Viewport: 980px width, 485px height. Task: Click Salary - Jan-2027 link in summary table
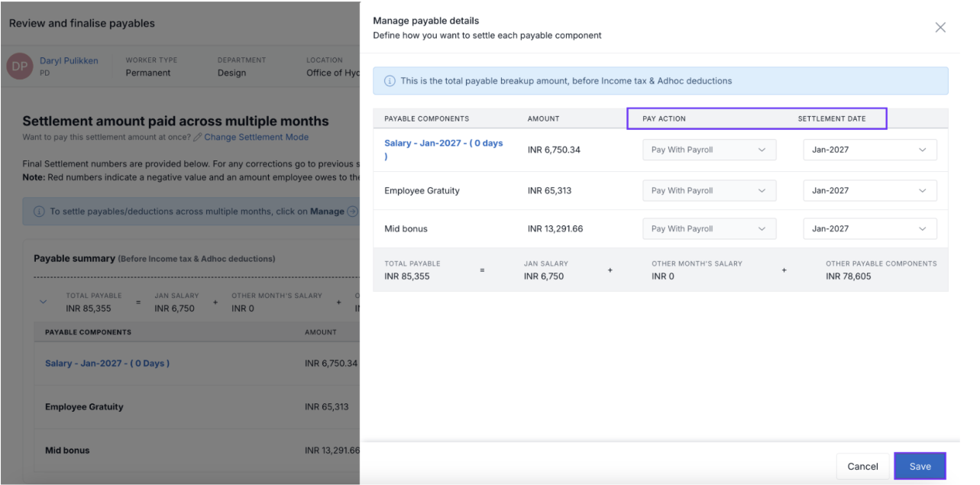pyautogui.click(x=107, y=364)
